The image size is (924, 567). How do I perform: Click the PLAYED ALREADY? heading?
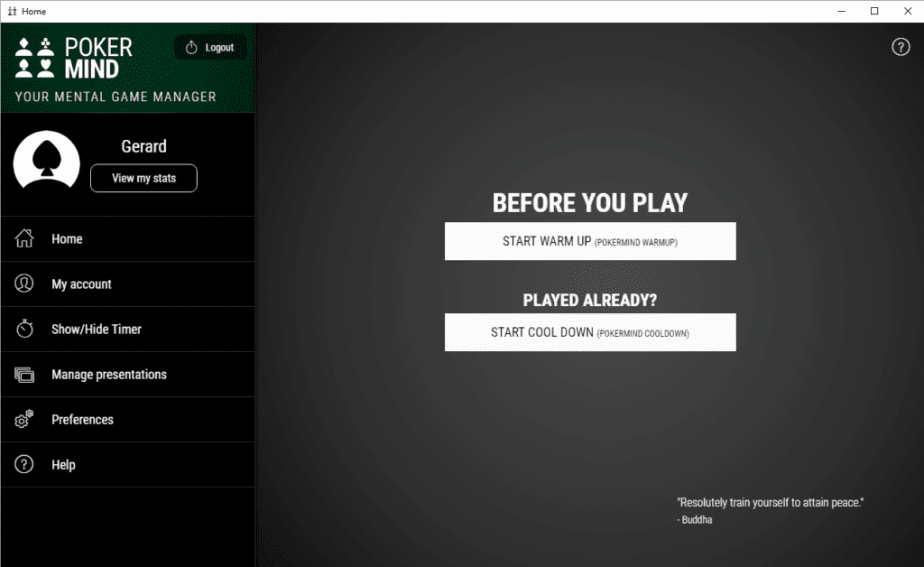pos(590,300)
